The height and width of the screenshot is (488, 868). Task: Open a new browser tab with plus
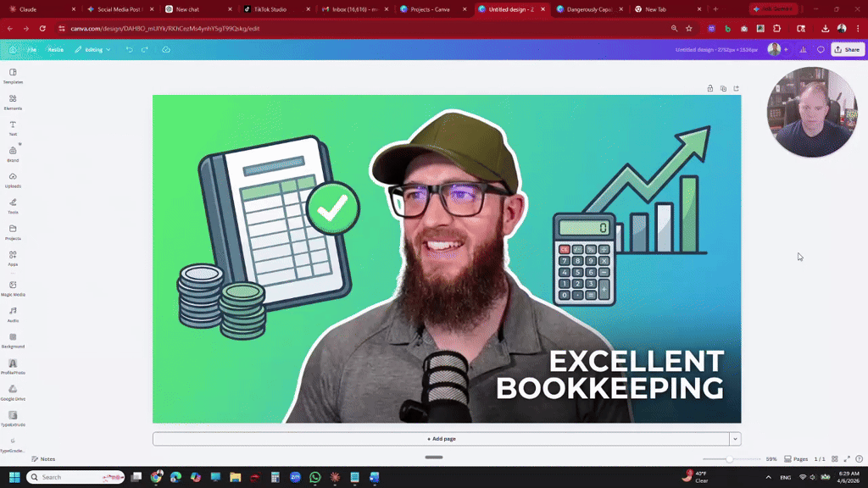715,9
